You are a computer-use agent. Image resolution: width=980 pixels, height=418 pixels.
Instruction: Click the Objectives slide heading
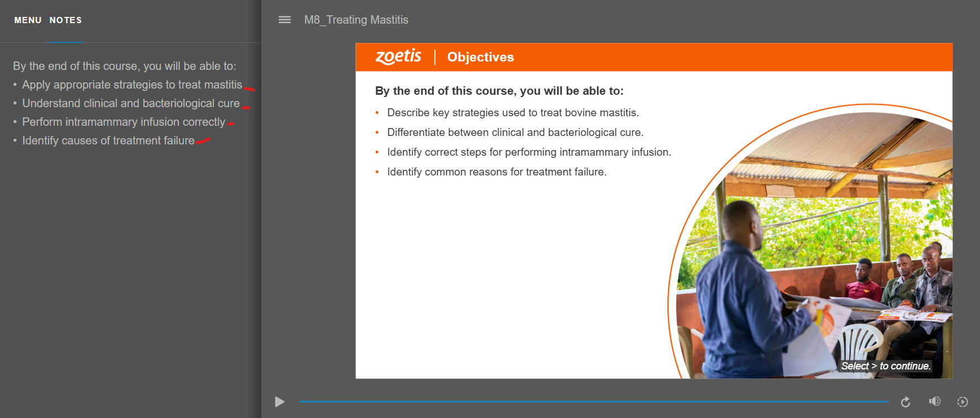pyautogui.click(x=481, y=57)
